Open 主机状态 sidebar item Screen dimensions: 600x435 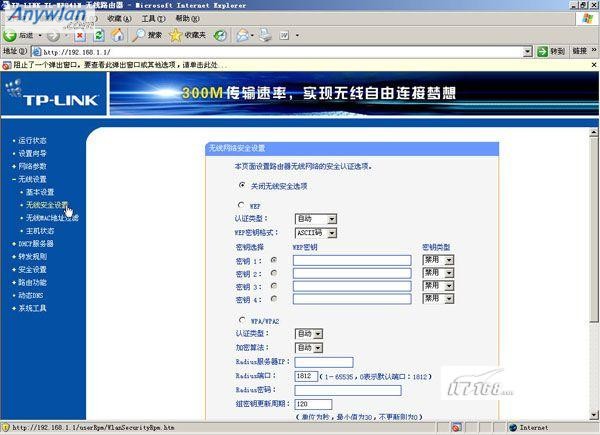tap(40, 231)
